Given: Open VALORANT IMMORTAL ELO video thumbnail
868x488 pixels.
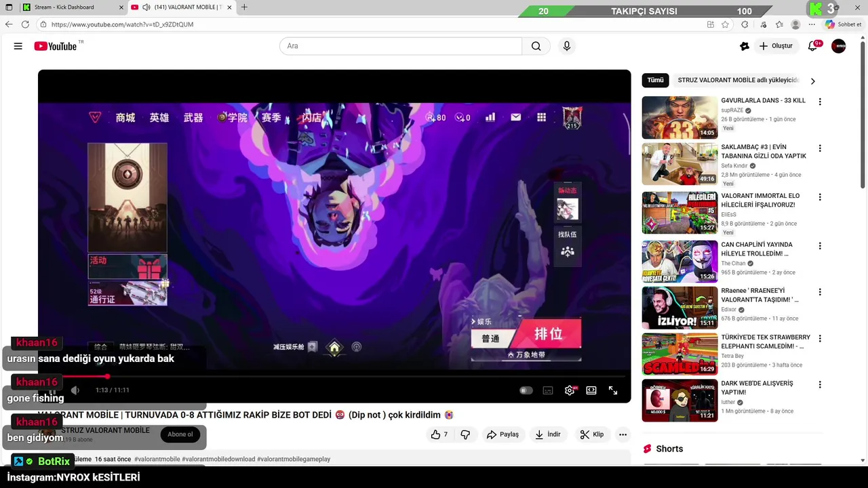Looking at the screenshot, I should (679, 213).
